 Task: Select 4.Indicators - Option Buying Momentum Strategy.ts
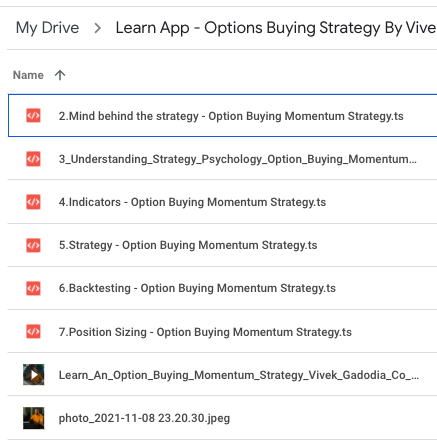192,202
